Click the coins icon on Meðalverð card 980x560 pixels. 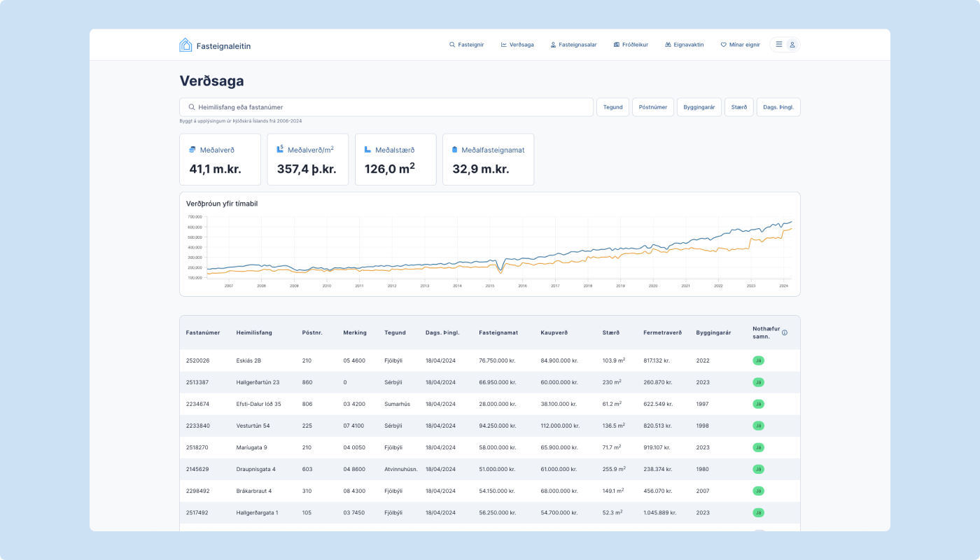pyautogui.click(x=192, y=150)
